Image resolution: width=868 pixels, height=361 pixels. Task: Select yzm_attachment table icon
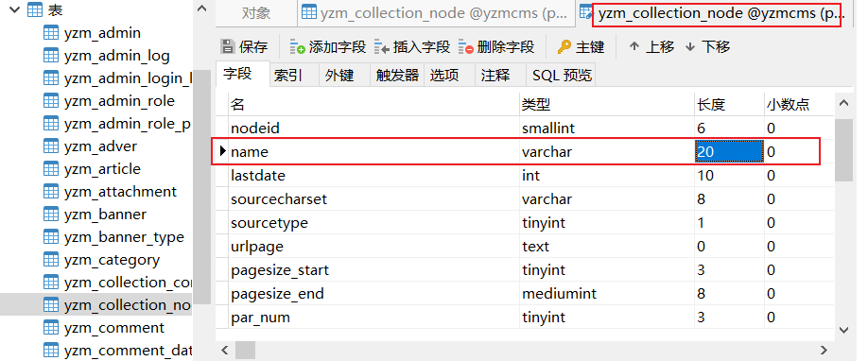click(x=51, y=192)
